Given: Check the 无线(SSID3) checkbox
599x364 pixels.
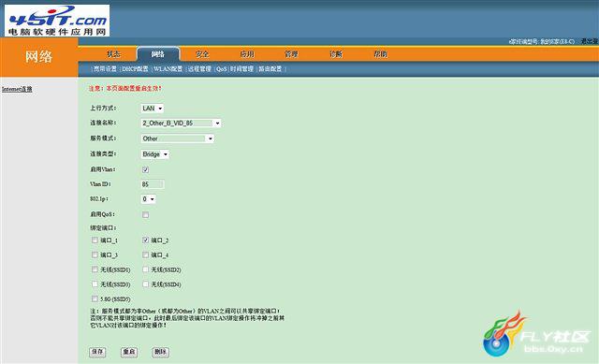Looking at the screenshot, I should [95, 284].
